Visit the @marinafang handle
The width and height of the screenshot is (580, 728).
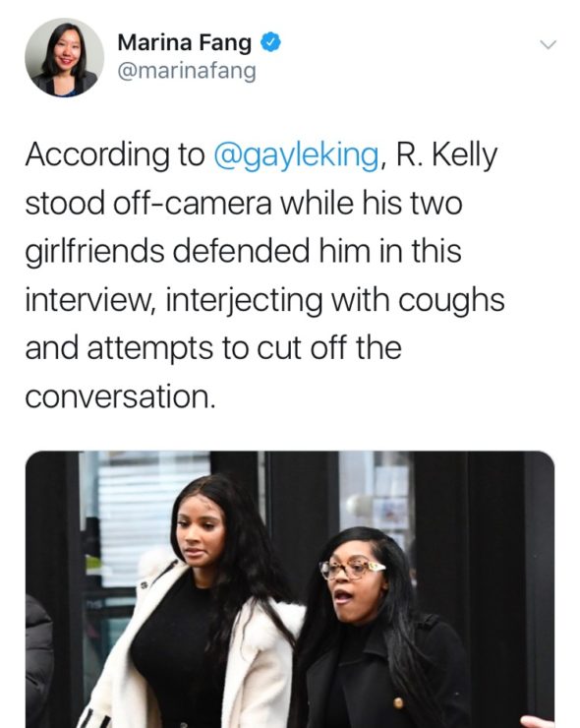click(187, 71)
